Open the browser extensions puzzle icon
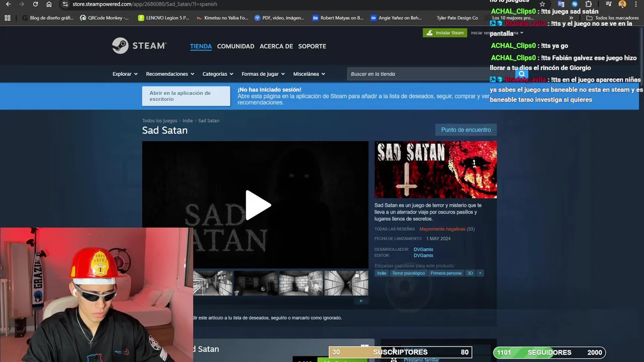Image resolution: width=644 pixels, height=362 pixels. pos(589,4)
